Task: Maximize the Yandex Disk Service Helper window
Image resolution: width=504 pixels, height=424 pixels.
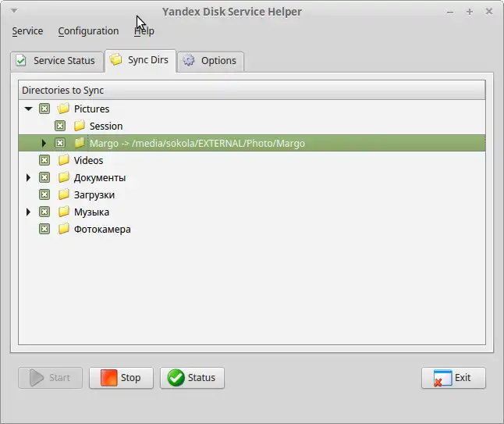Action: pos(470,12)
